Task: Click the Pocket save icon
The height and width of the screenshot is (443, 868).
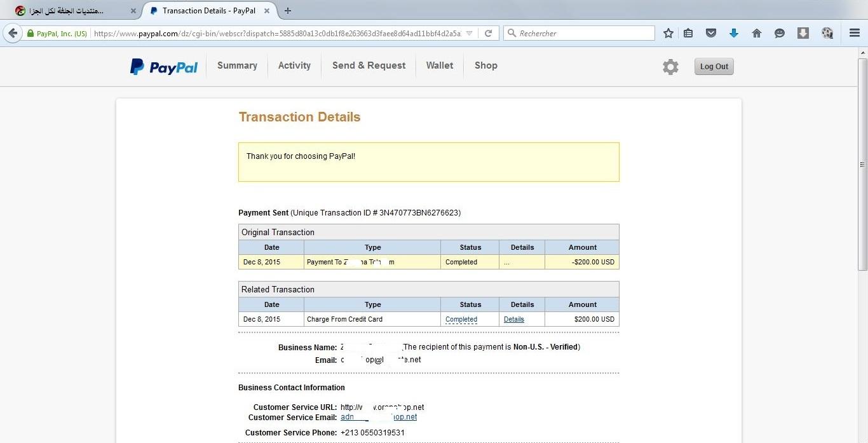Action: click(x=711, y=34)
